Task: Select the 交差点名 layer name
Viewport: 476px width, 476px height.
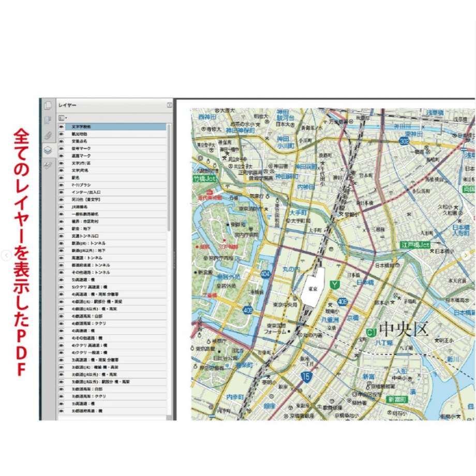Action: pyautogui.click(x=79, y=141)
